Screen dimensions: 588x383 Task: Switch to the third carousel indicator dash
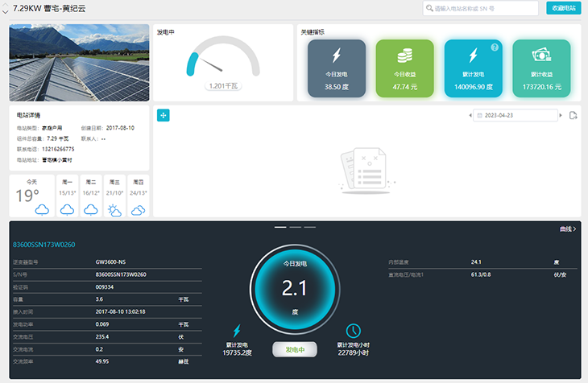tap(308, 228)
